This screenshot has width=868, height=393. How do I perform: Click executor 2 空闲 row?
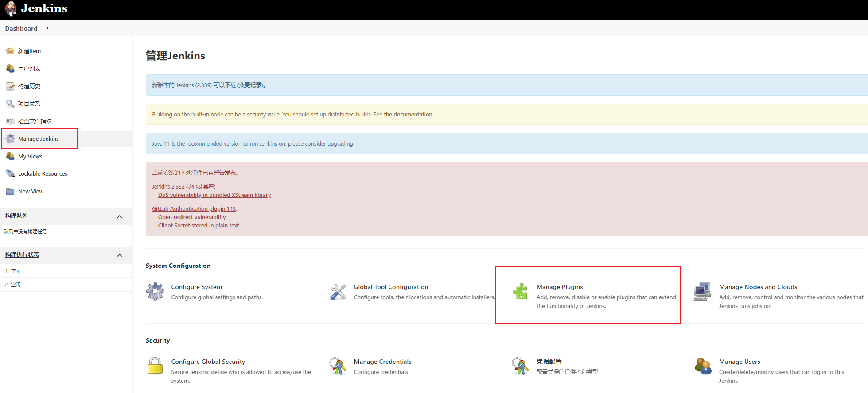[x=66, y=285]
